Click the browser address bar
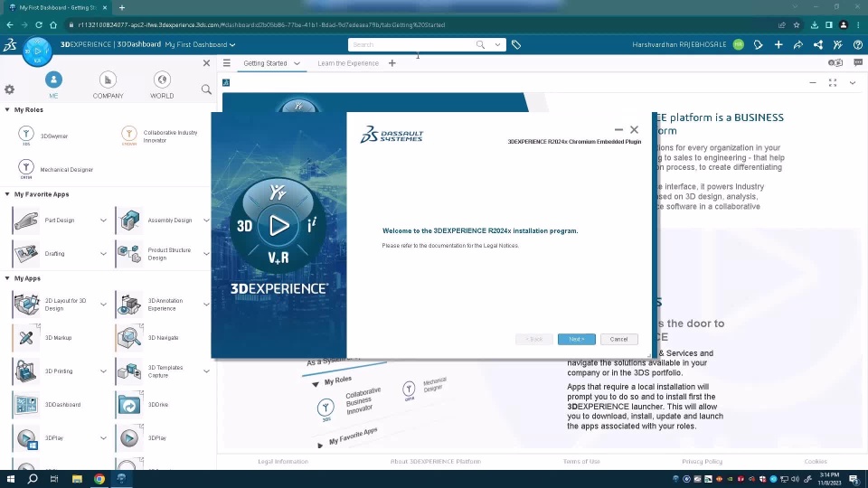The width and height of the screenshot is (868, 488). click(x=420, y=25)
